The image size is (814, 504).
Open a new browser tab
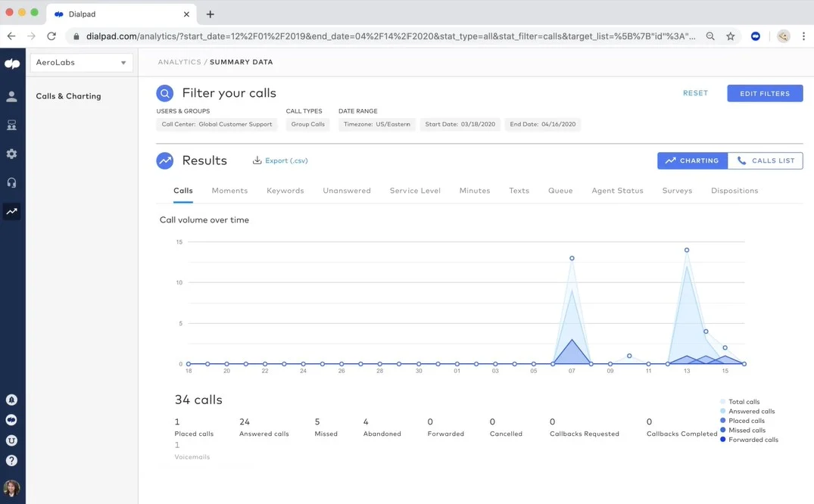211,14
